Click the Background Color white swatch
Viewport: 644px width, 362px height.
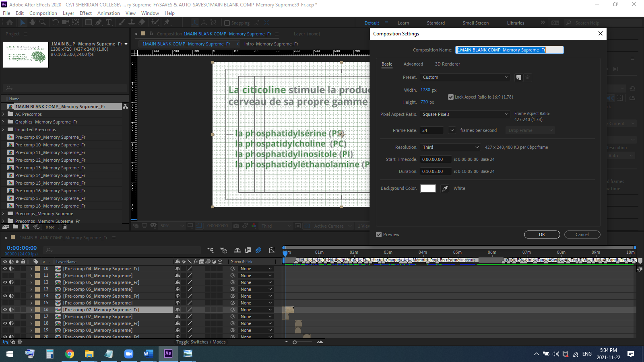(x=428, y=188)
